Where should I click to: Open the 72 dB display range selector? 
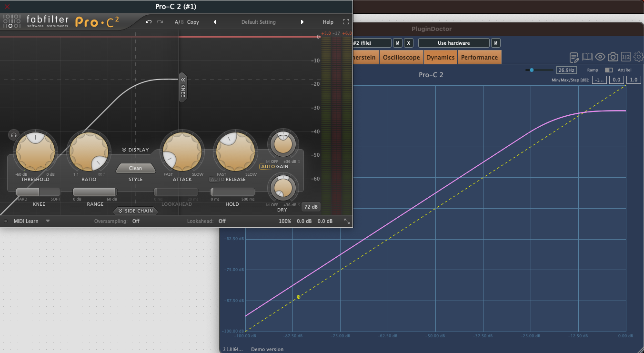311,207
